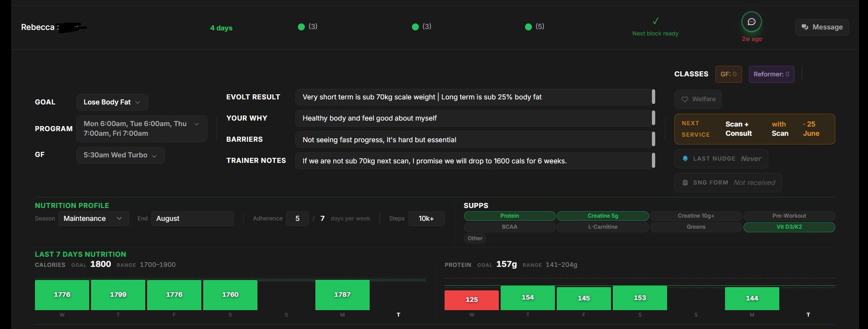Click the clipboard icon beside SNG Form
Viewport: 868px width, 329px height.
tap(685, 183)
